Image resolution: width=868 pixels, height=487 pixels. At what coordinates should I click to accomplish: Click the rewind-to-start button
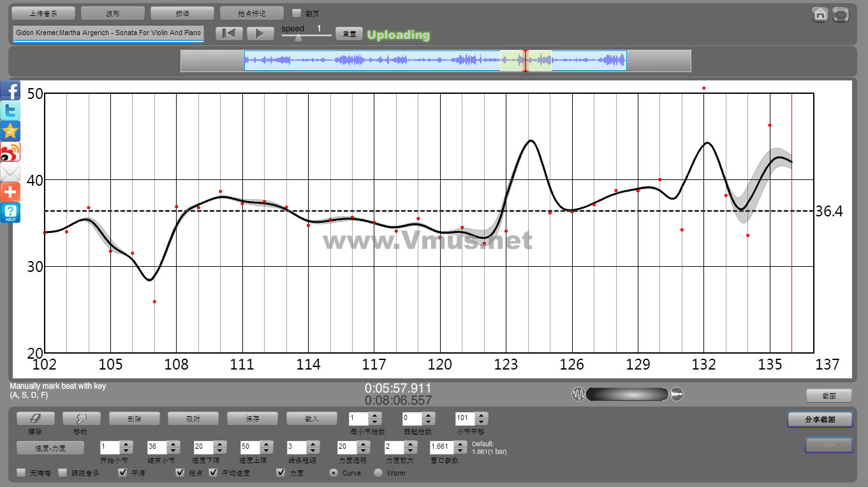[x=228, y=34]
